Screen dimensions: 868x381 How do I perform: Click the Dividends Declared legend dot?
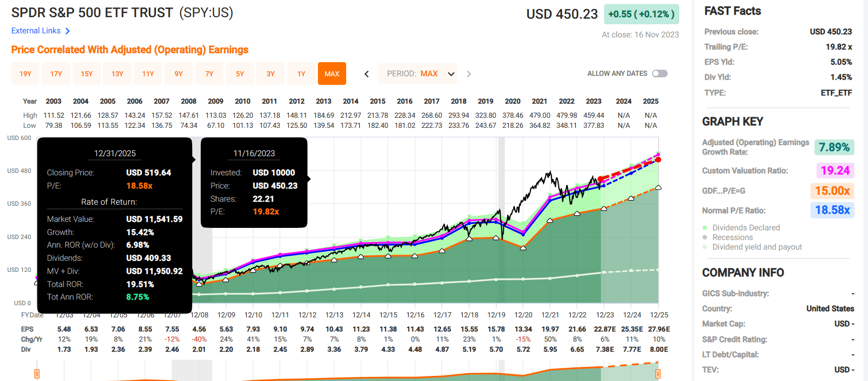[x=705, y=228]
